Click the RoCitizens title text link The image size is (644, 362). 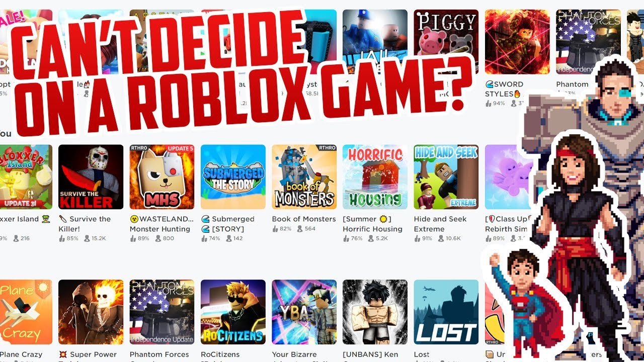pyautogui.click(x=220, y=354)
